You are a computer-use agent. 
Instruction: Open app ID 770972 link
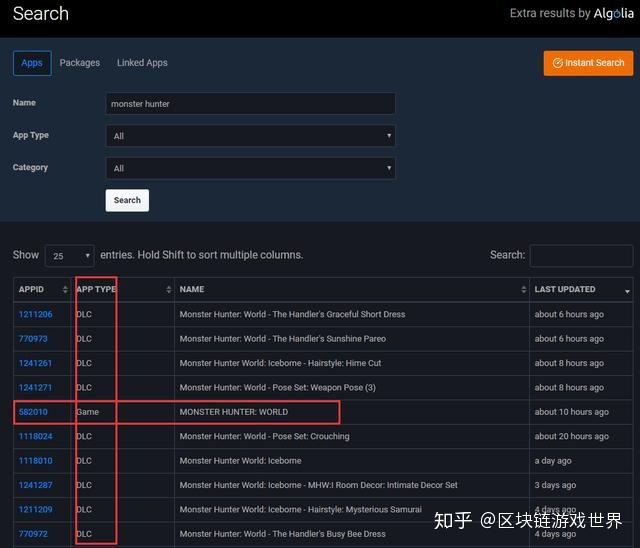pyautogui.click(x=33, y=534)
